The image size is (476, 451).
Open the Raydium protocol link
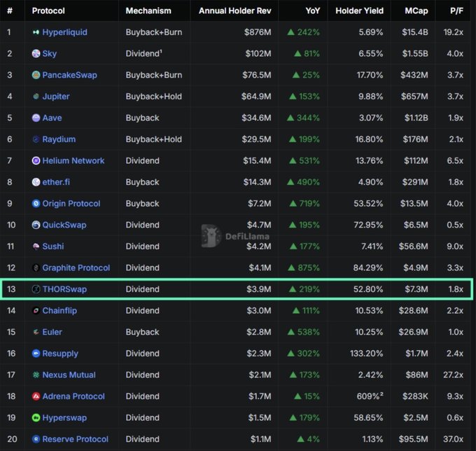point(59,139)
